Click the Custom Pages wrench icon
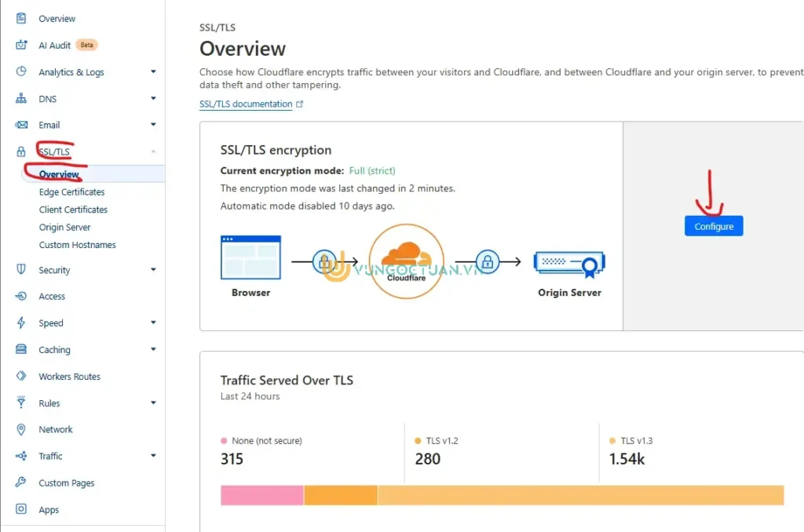Screen dimensions: 804x532 (x=21, y=483)
